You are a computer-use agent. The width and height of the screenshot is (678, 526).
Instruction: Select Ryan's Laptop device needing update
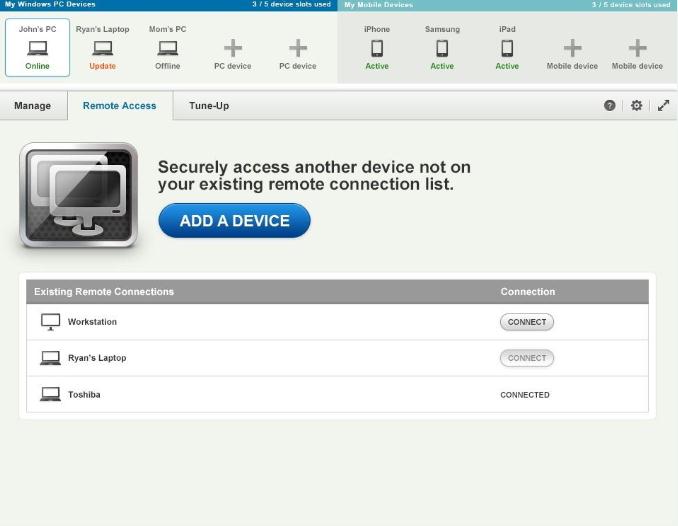(x=102, y=48)
